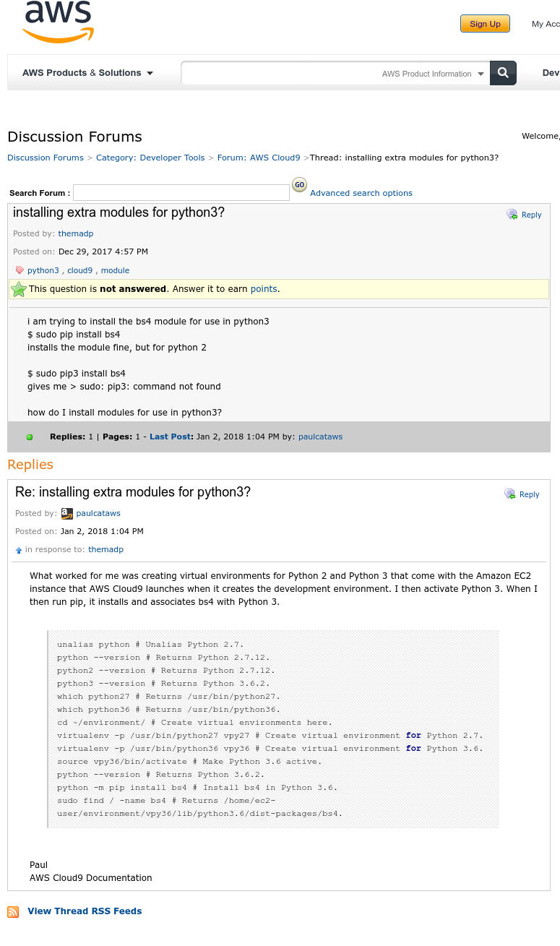
Task: Open the AWS Product Information dropdown
Action: (433, 74)
